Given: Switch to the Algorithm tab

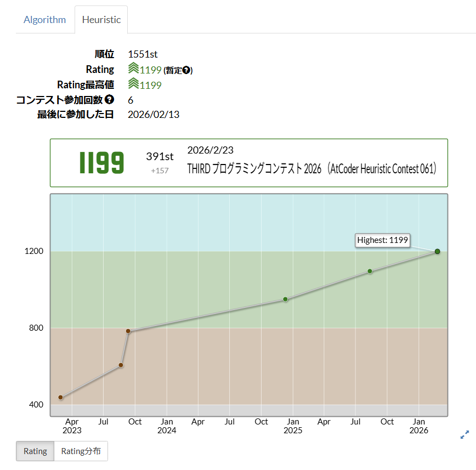Looking at the screenshot, I should (44, 20).
